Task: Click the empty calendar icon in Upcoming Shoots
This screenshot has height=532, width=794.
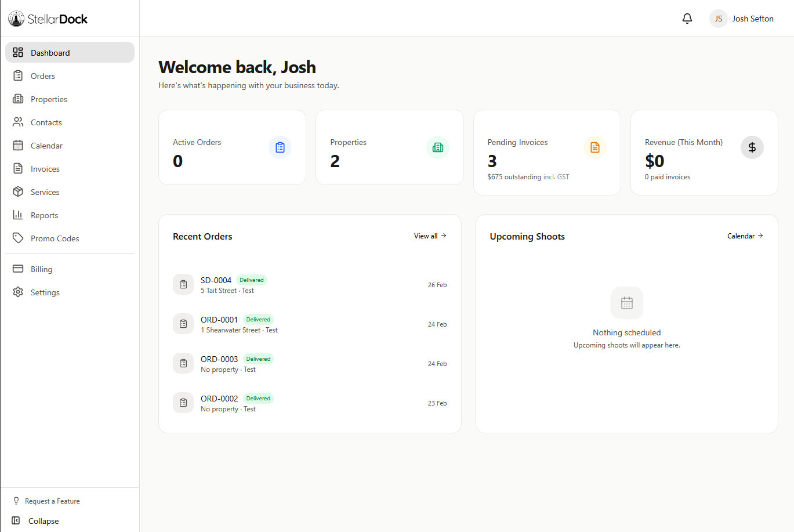Action: click(627, 303)
